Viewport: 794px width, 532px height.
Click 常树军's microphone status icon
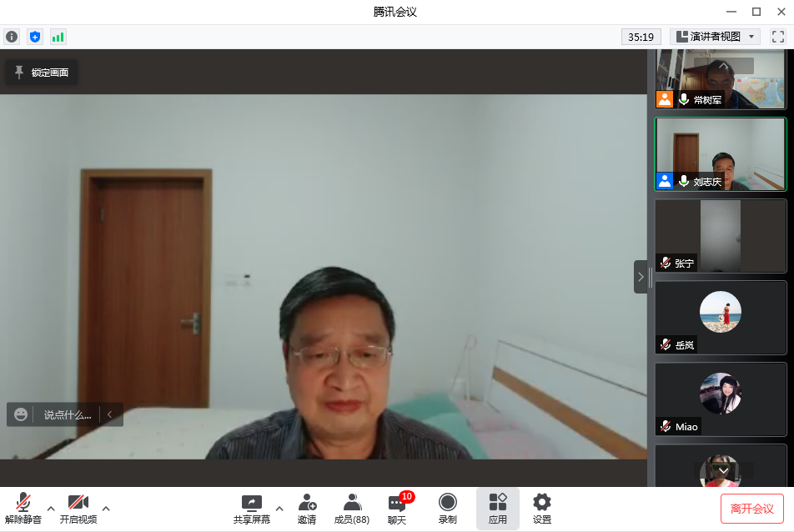click(684, 99)
